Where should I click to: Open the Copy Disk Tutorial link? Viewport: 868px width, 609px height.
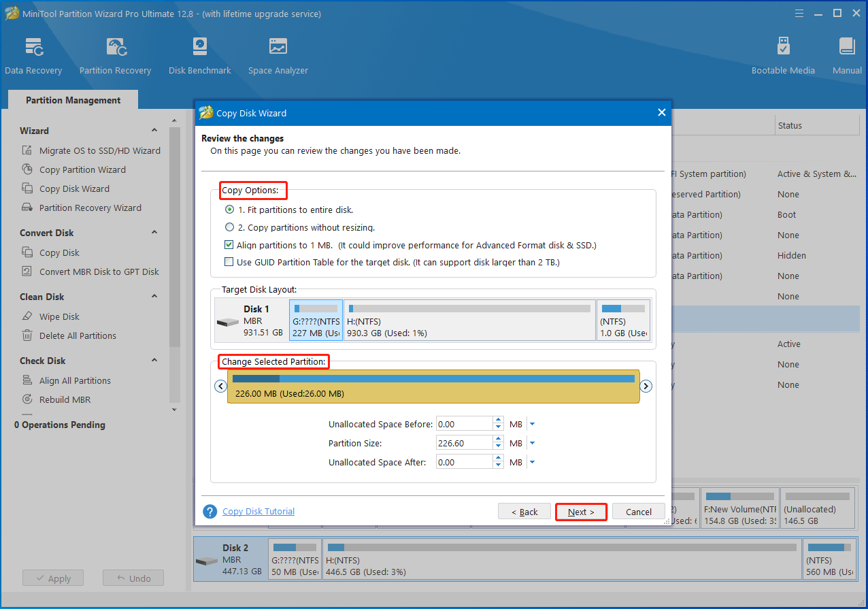click(x=258, y=512)
